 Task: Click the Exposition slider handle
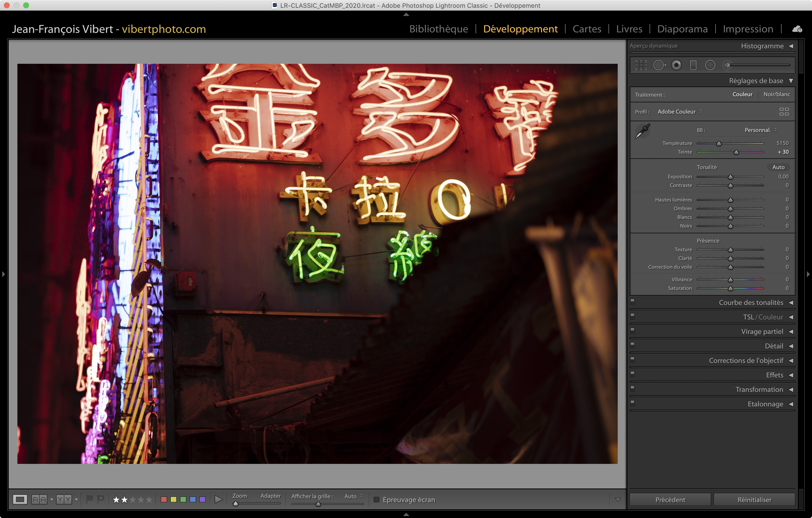[730, 177]
